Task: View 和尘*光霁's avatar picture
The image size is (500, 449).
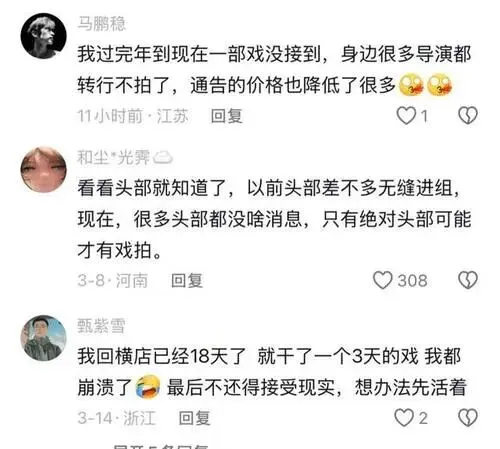Action: pyautogui.click(x=44, y=170)
